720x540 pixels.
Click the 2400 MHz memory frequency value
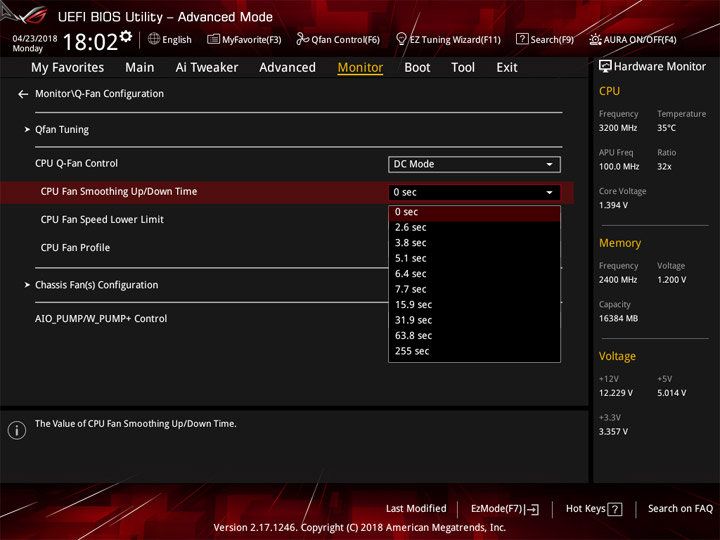pyautogui.click(x=618, y=280)
